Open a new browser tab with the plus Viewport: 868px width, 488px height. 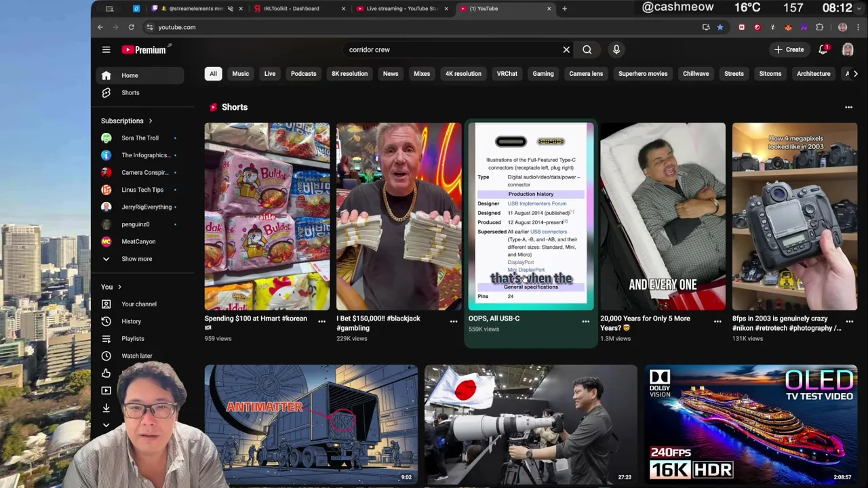coord(564,9)
